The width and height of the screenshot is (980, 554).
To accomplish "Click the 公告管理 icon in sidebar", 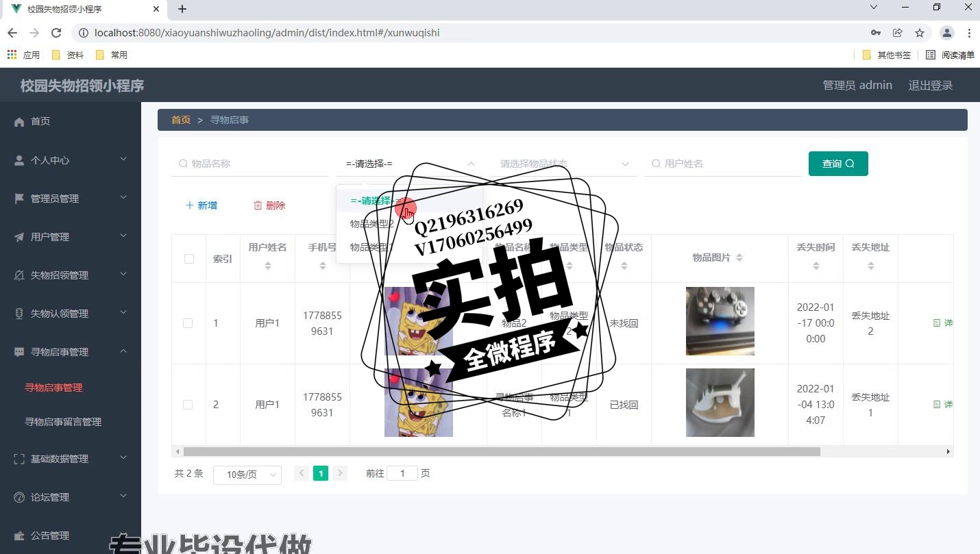I will pyautogui.click(x=19, y=536).
